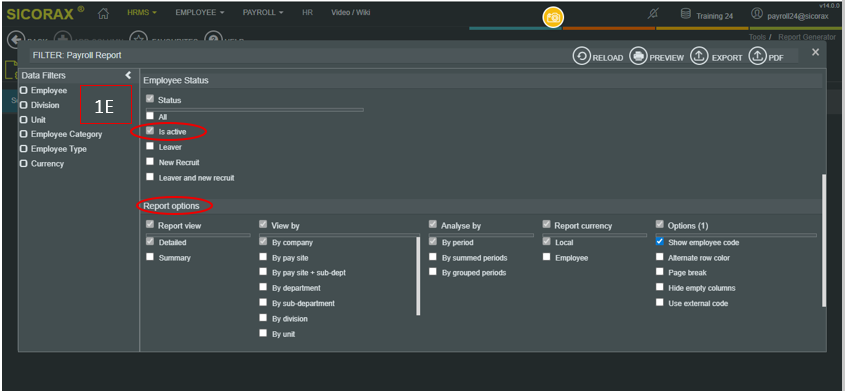Screen dimensions: 845x391
Task: Check the Page break option
Action: point(660,272)
